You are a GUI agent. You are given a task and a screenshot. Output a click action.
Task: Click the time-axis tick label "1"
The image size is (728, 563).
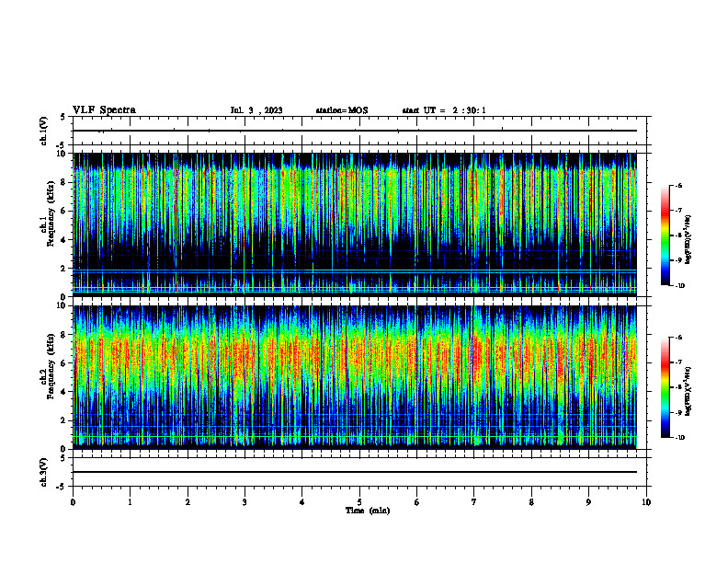point(131,502)
